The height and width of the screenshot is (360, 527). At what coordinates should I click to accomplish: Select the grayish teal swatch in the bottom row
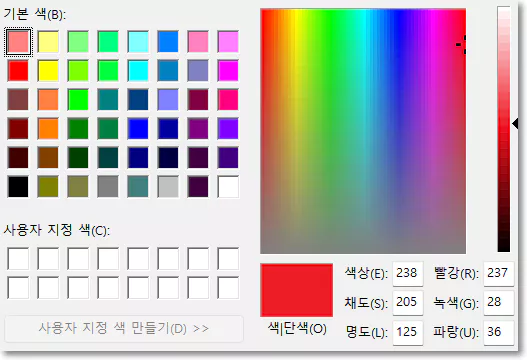click(x=138, y=187)
